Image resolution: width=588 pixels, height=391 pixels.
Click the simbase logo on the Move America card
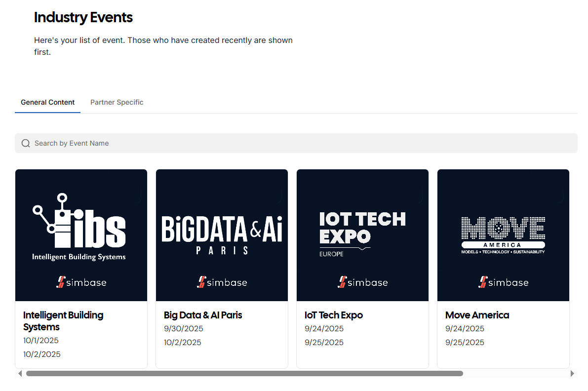click(503, 282)
